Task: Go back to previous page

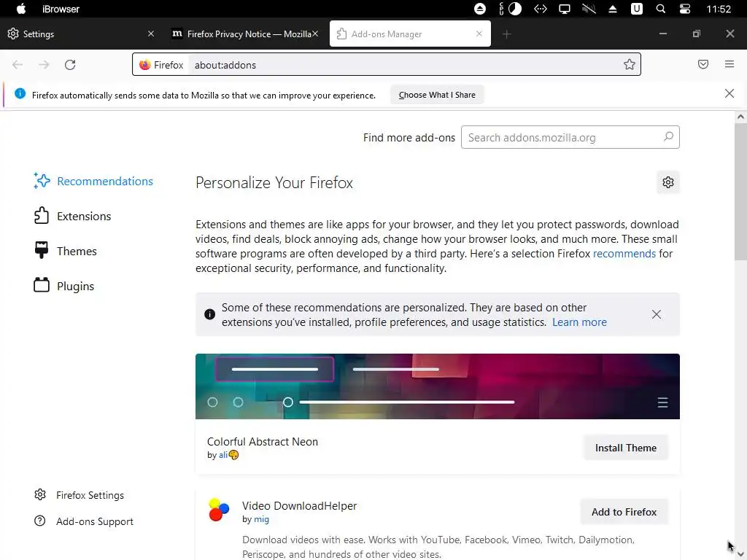Action: coord(18,65)
